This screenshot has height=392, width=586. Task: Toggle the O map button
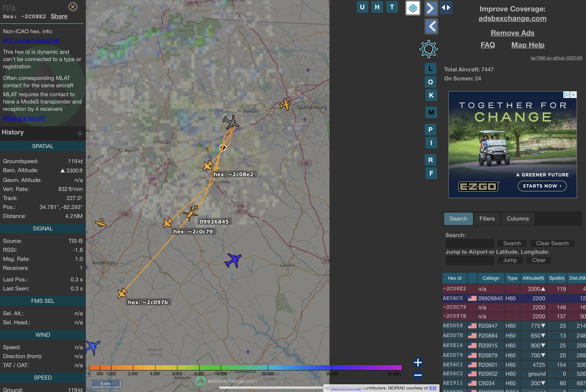click(430, 82)
